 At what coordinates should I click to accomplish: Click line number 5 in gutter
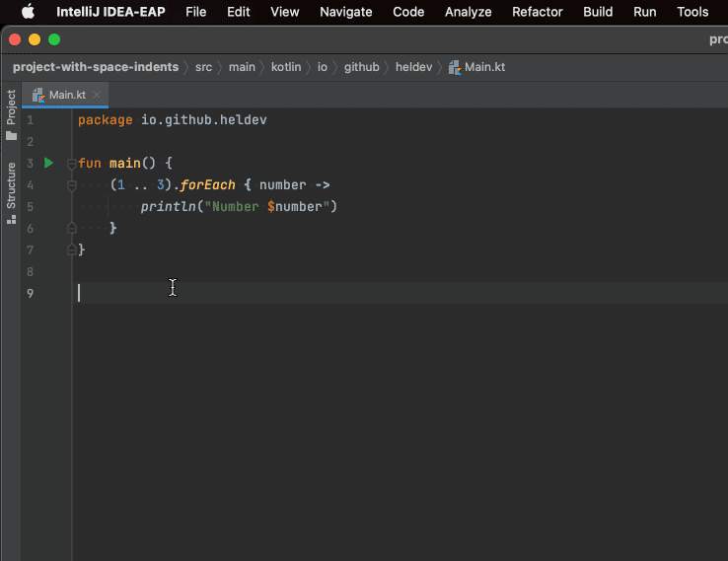[x=31, y=206]
